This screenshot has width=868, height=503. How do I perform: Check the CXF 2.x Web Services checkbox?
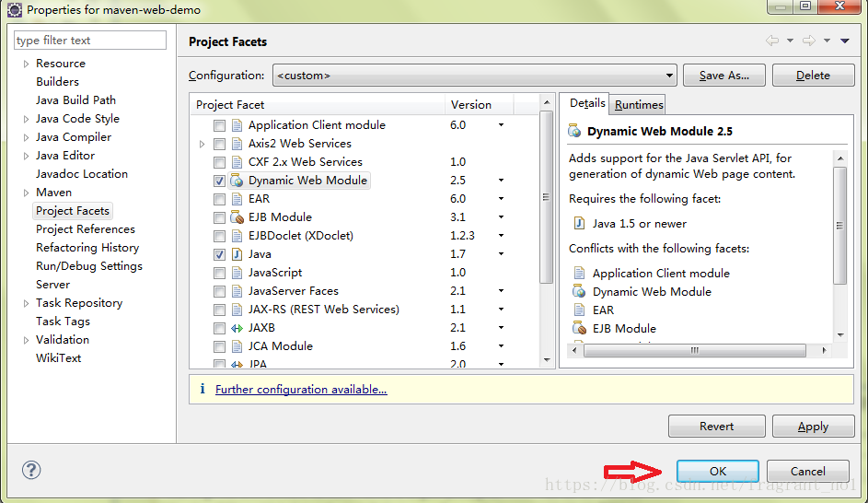219,162
